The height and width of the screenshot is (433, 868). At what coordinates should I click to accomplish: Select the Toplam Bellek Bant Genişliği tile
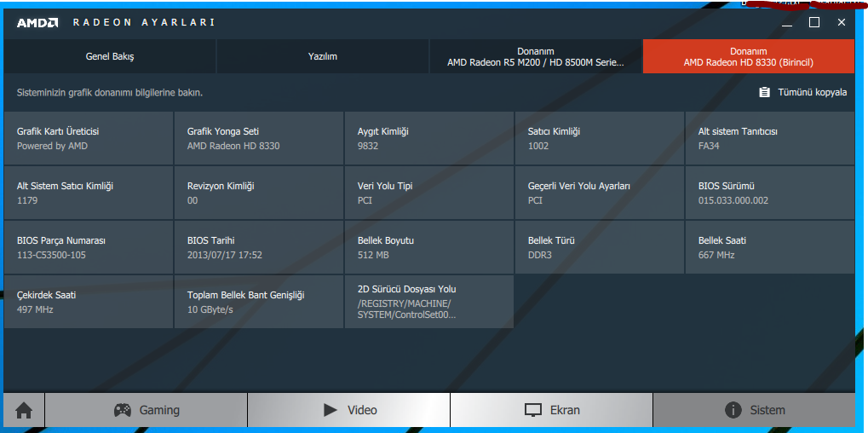[259, 302]
